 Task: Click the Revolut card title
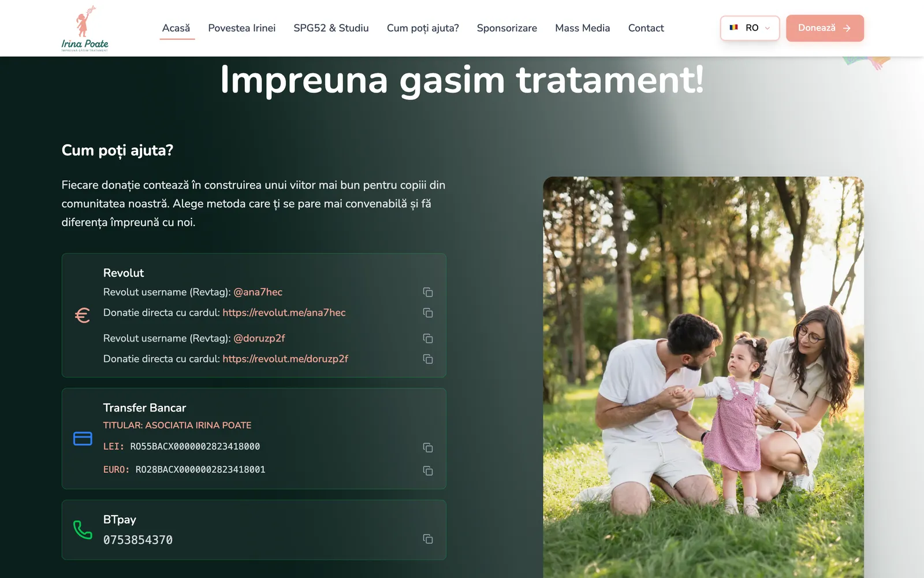click(x=124, y=273)
